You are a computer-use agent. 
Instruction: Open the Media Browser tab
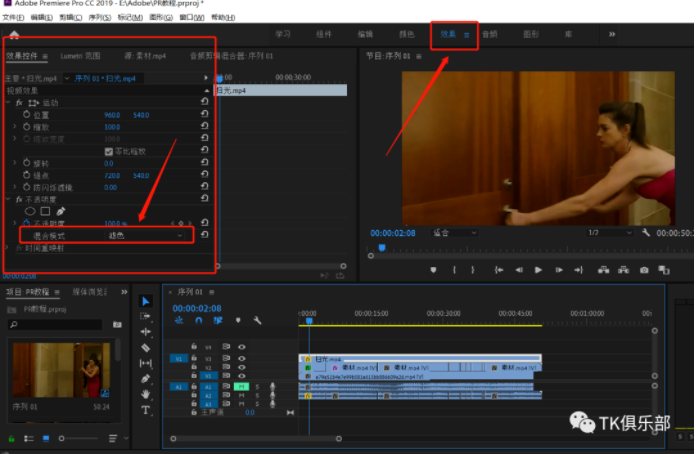(90, 292)
